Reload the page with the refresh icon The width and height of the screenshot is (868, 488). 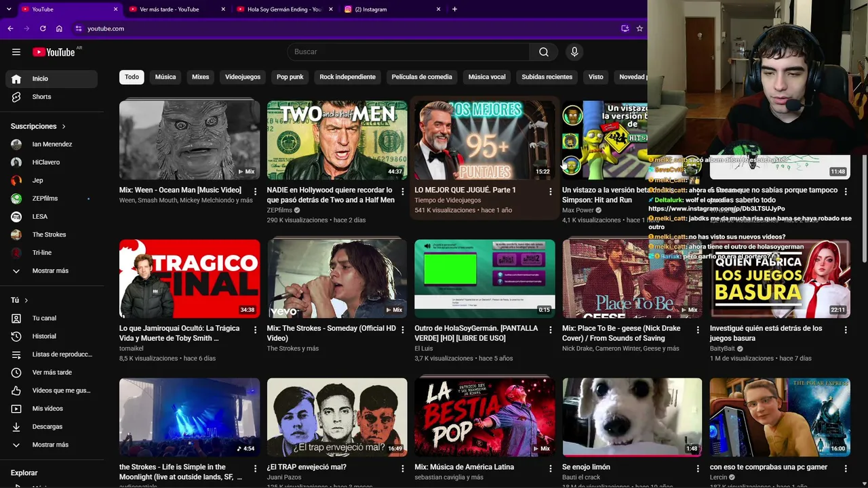pyautogui.click(x=43, y=28)
